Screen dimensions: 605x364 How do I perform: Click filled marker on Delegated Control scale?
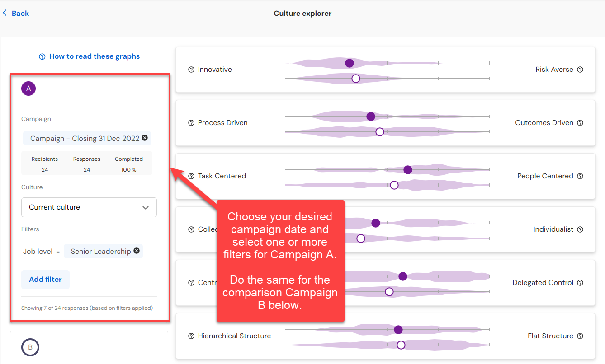[x=403, y=276]
